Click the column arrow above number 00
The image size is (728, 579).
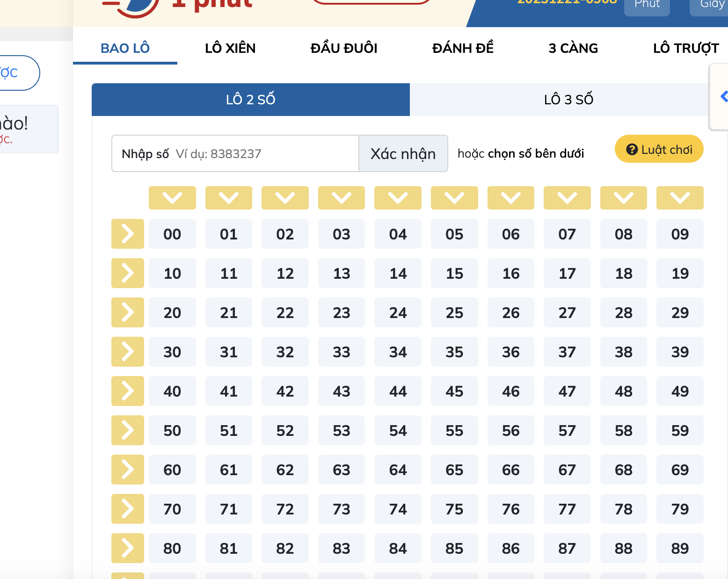tap(172, 198)
